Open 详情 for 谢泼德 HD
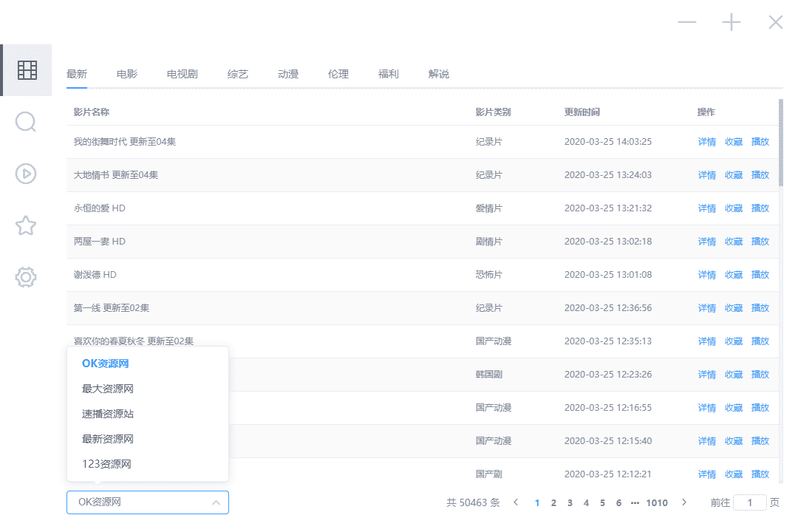 pyautogui.click(x=706, y=274)
